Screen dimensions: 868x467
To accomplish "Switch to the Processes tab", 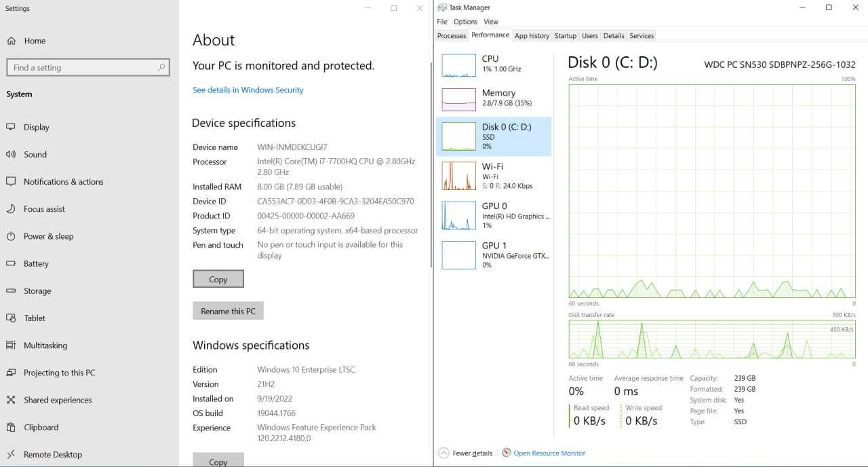I will pos(452,36).
